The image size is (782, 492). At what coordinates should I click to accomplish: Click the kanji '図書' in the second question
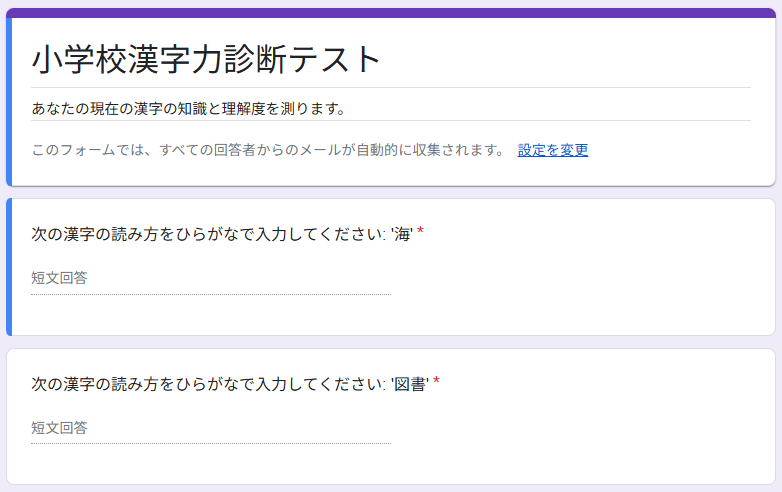411,384
